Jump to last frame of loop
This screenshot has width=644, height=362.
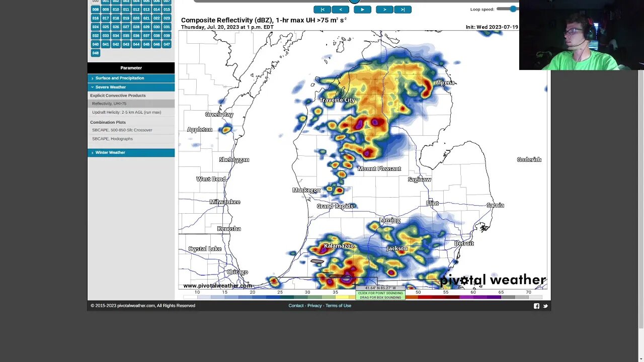[403, 10]
